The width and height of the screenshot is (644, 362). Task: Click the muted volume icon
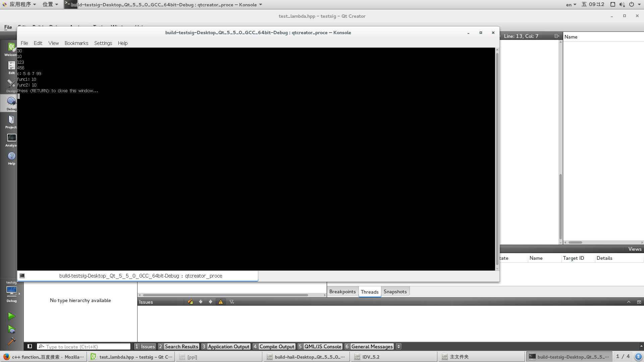click(622, 4)
